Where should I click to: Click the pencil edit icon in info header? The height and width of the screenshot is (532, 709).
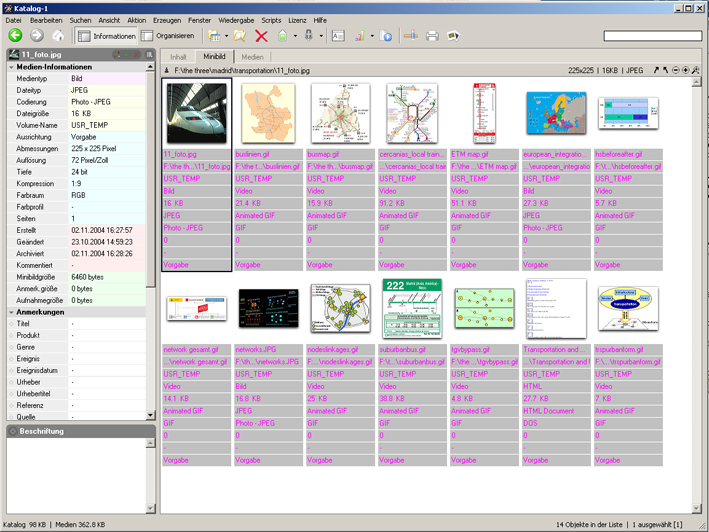(117, 54)
